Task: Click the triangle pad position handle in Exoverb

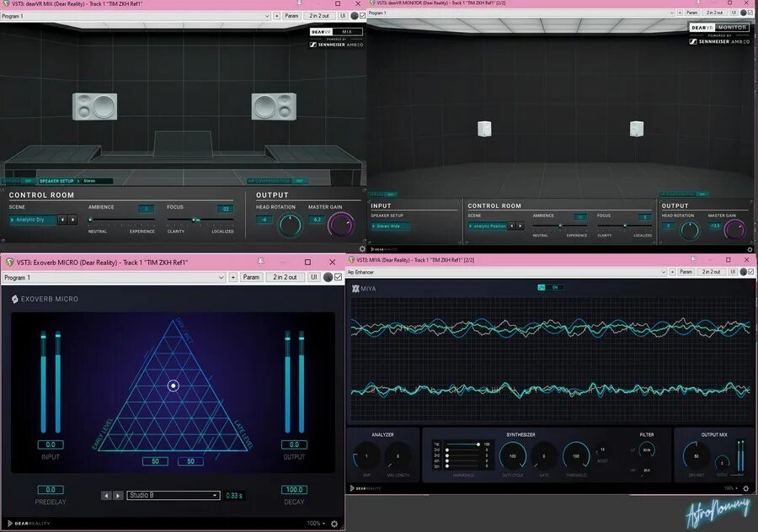Action: coord(173,386)
